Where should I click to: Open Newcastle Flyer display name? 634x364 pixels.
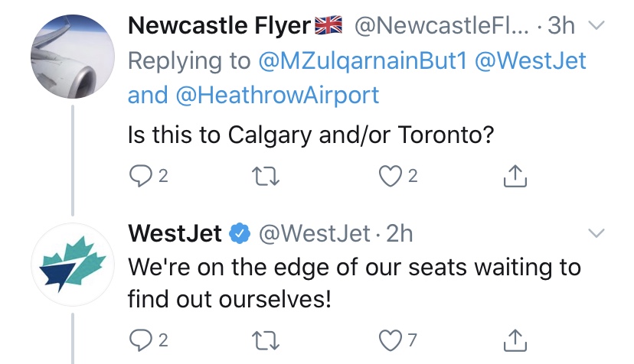pyautogui.click(x=221, y=25)
